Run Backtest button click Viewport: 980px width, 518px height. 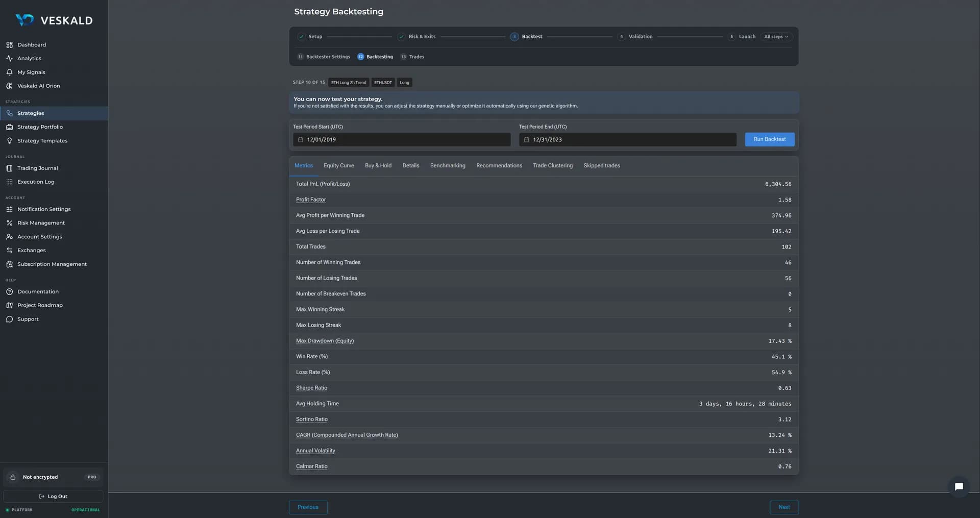[770, 139]
